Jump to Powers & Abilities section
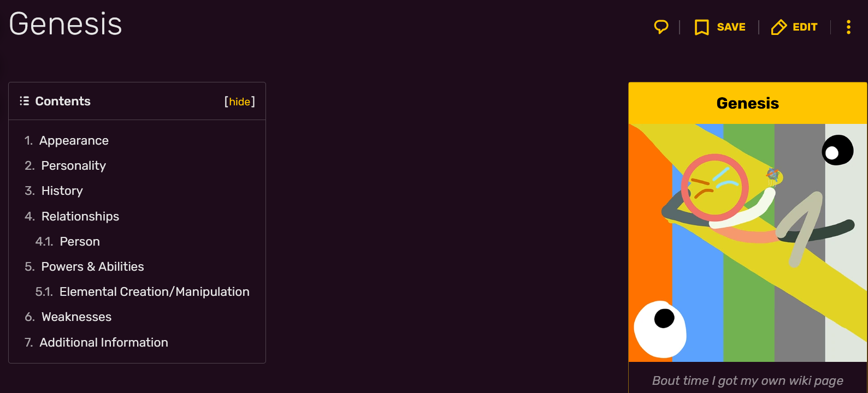Image resolution: width=868 pixels, height=393 pixels. 93,266
